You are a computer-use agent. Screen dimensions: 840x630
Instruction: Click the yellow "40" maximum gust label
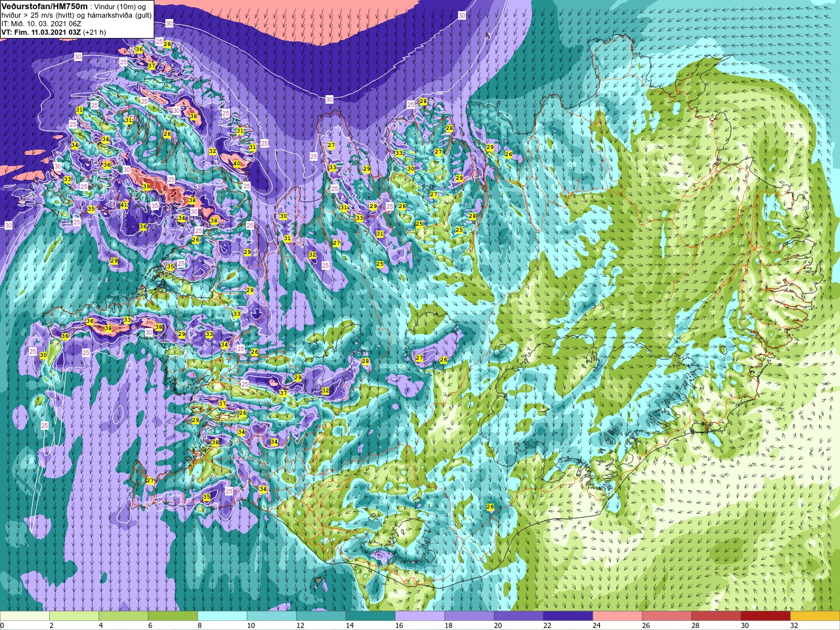pyautogui.click(x=237, y=163)
